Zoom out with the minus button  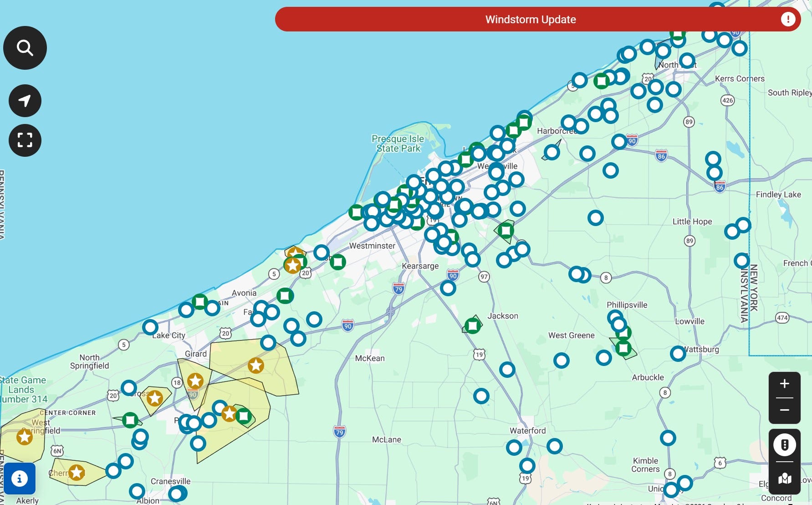pos(784,410)
